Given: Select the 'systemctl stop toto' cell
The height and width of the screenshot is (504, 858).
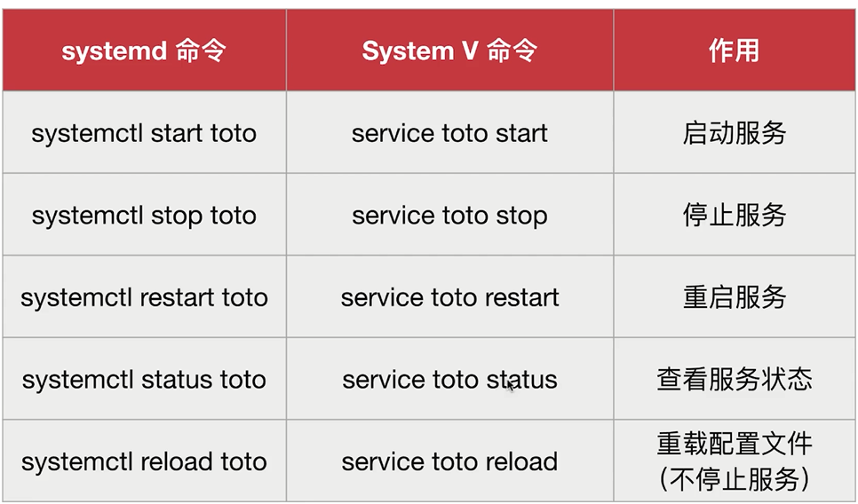Looking at the screenshot, I should coord(145,215).
